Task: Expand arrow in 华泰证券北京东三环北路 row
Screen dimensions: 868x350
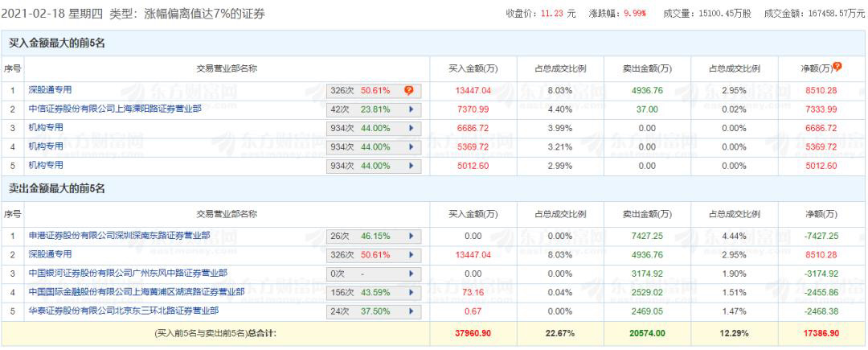Action: [x=411, y=311]
